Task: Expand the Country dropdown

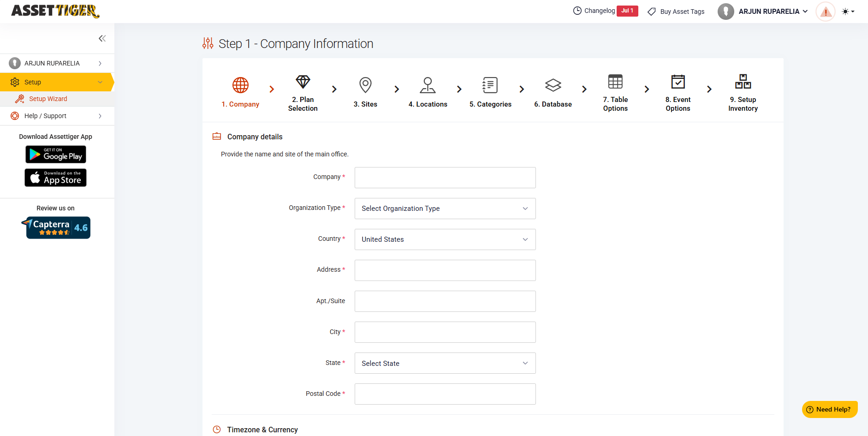Action: [445, 239]
